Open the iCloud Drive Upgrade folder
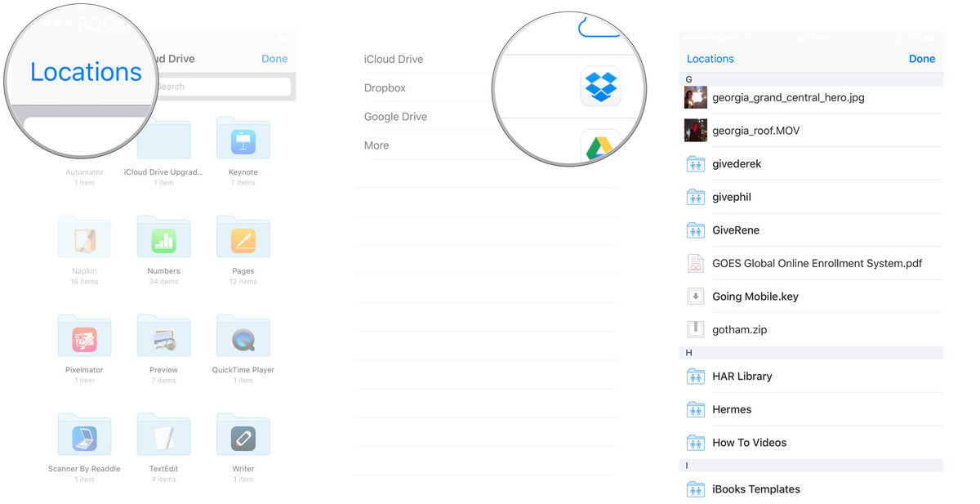The width and height of the screenshot is (980, 504). (164, 139)
